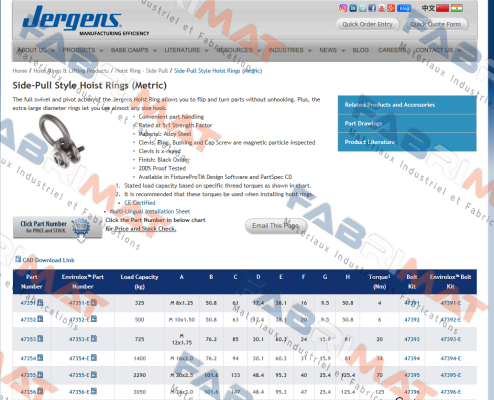Click the 'Click Part Number' price banner
Image resolution: width=494 pixels, height=400 pixels.
click(x=57, y=228)
